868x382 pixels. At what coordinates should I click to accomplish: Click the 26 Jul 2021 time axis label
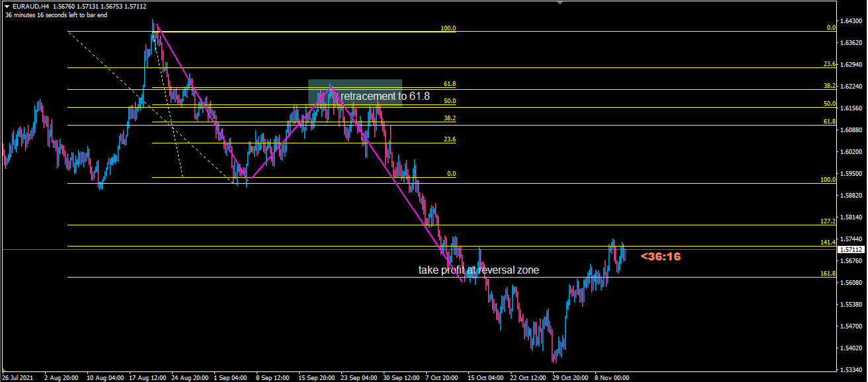(17, 377)
